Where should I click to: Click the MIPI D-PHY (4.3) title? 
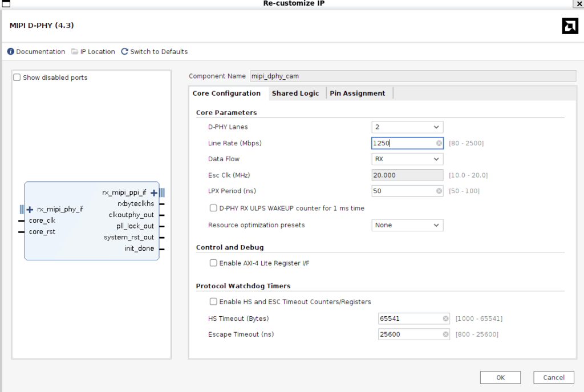click(42, 25)
